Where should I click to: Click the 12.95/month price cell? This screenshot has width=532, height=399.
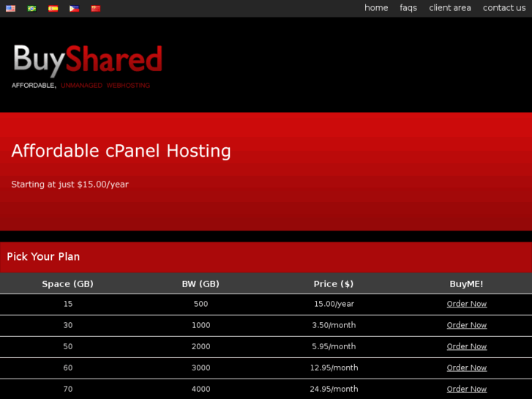[x=334, y=368]
